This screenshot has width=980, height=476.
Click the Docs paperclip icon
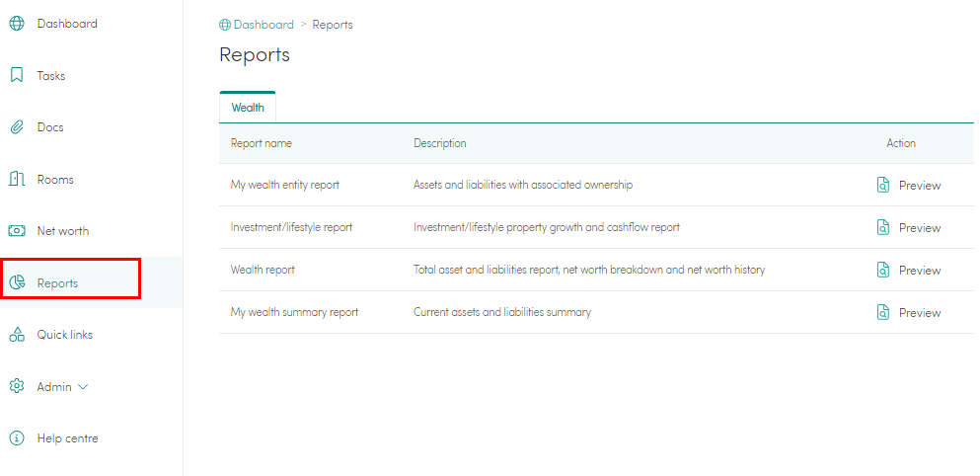17,127
